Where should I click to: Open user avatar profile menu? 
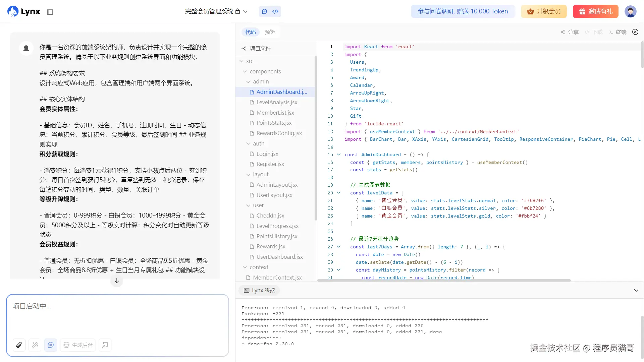point(630,11)
